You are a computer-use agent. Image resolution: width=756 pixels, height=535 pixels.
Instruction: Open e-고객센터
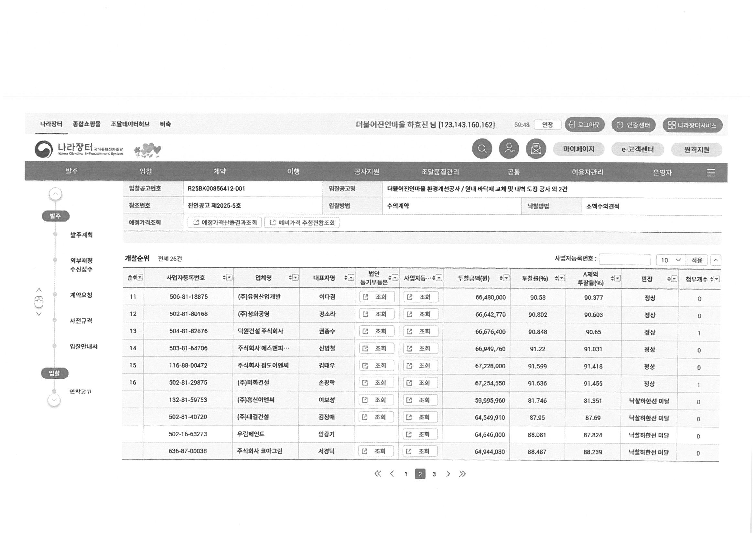pyautogui.click(x=637, y=149)
